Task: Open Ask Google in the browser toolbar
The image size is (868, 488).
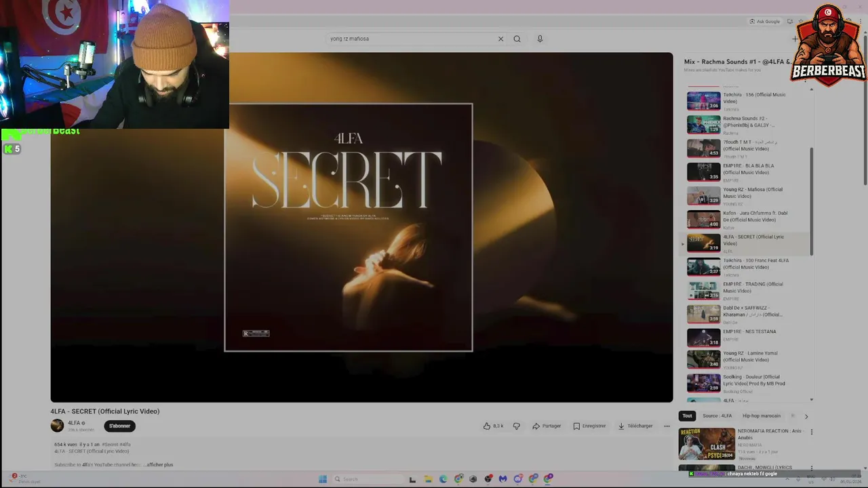Action: pyautogui.click(x=765, y=22)
